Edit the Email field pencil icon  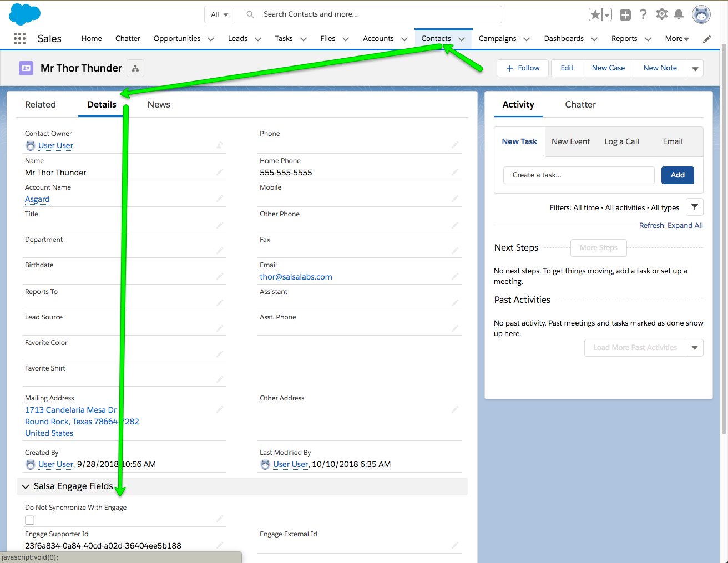(x=455, y=276)
